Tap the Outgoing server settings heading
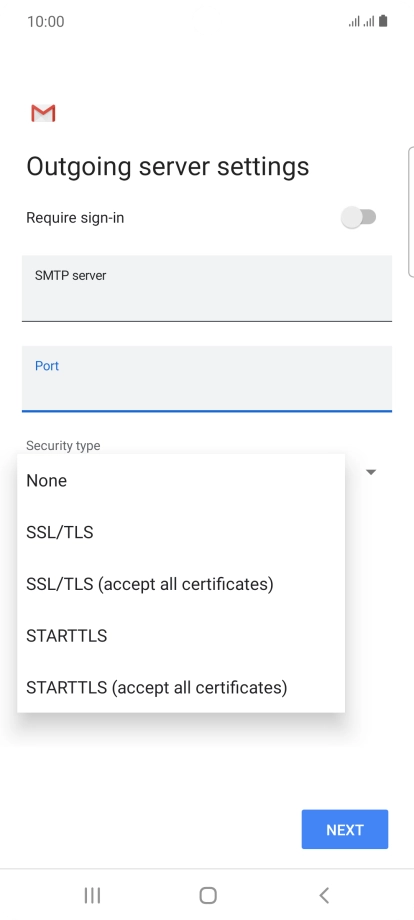The height and width of the screenshot is (920, 414). click(168, 167)
